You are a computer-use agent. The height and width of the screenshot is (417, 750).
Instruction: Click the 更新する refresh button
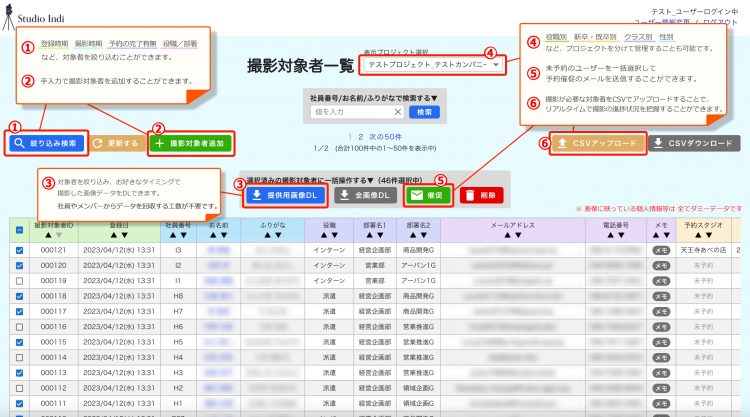[118, 143]
